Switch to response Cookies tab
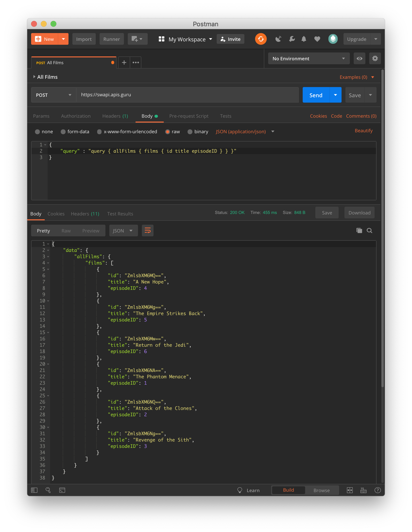This screenshot has height=532, width=412. 56,214
